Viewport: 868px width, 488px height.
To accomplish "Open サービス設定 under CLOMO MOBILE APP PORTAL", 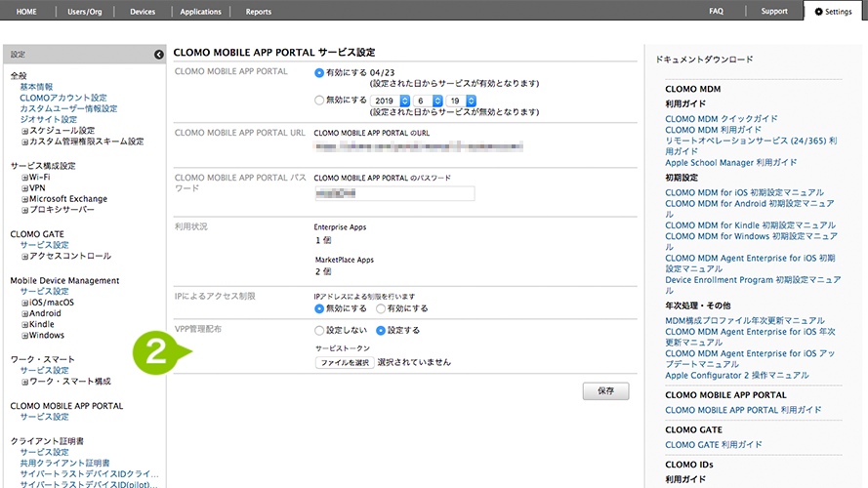I will coord(44,417).
